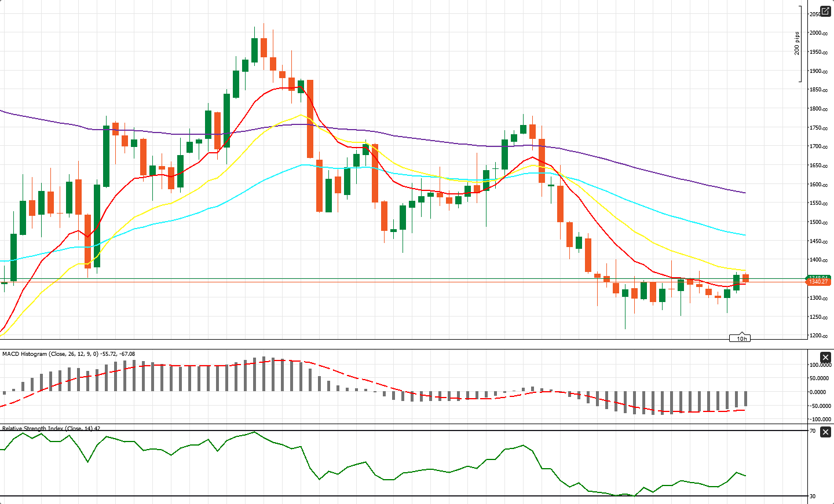Click the orange 1340.27 price tag

point(818,282)
